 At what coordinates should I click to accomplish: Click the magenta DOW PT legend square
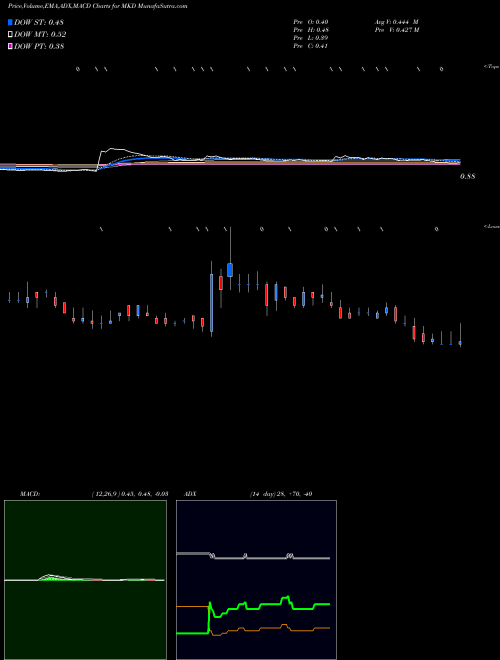tap(10, 47)
